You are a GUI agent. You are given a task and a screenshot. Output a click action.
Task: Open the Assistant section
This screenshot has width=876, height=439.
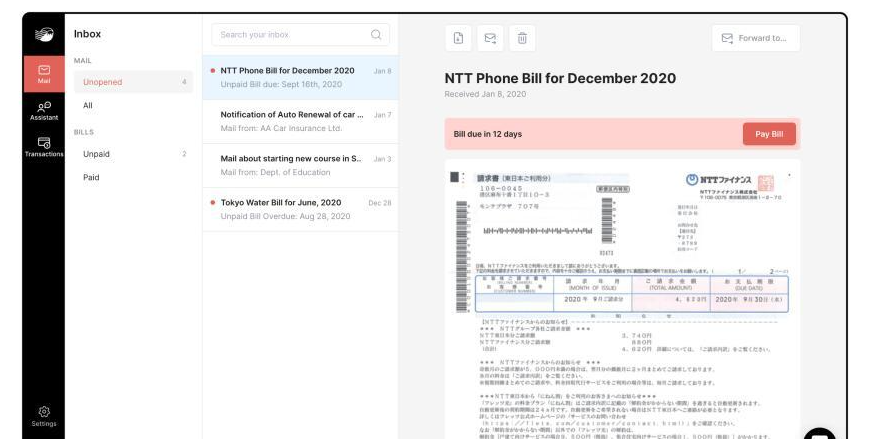coord(44,111)
